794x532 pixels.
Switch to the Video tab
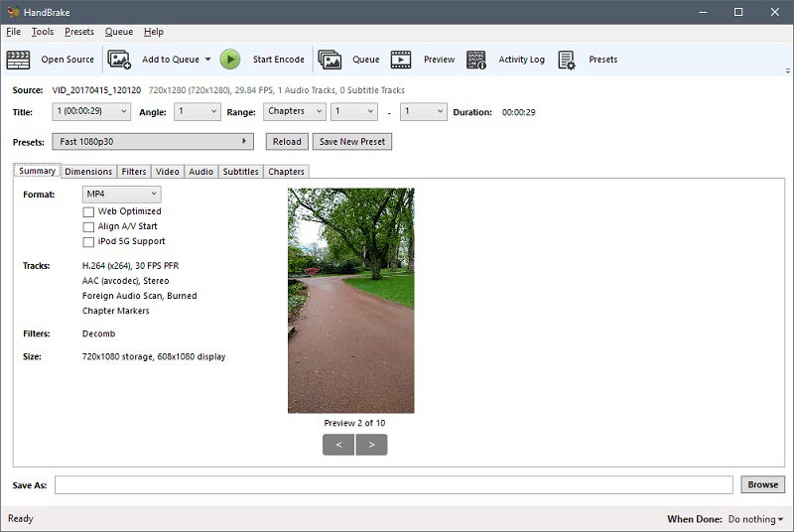(x=167, y=172)
